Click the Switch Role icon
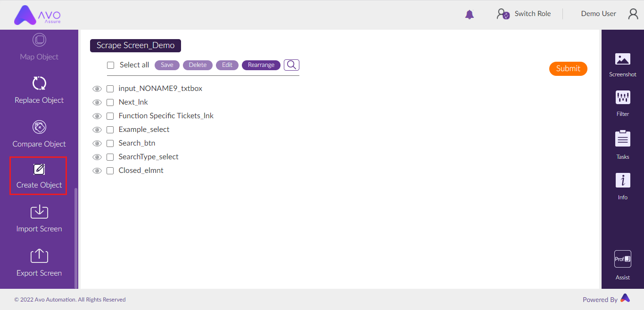Image resolution: width=644 pixels, height=310 pixels. point(503,14)
